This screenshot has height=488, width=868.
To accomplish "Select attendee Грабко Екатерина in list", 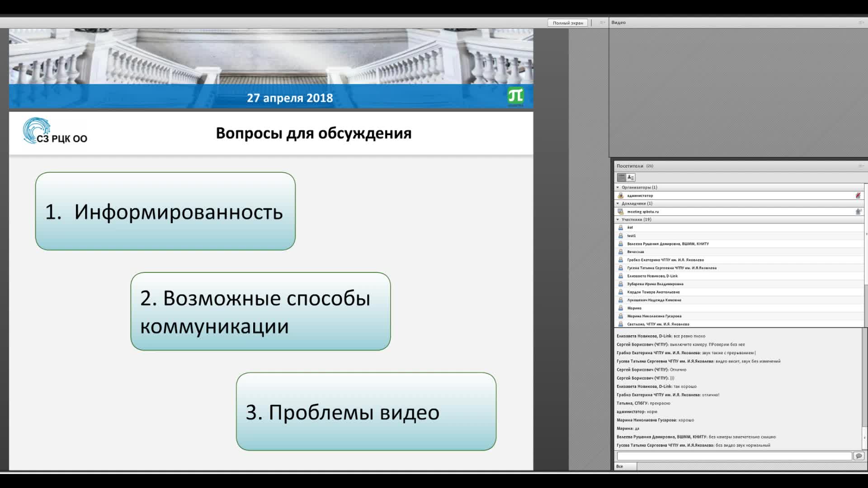I will (x=740, y=260).
